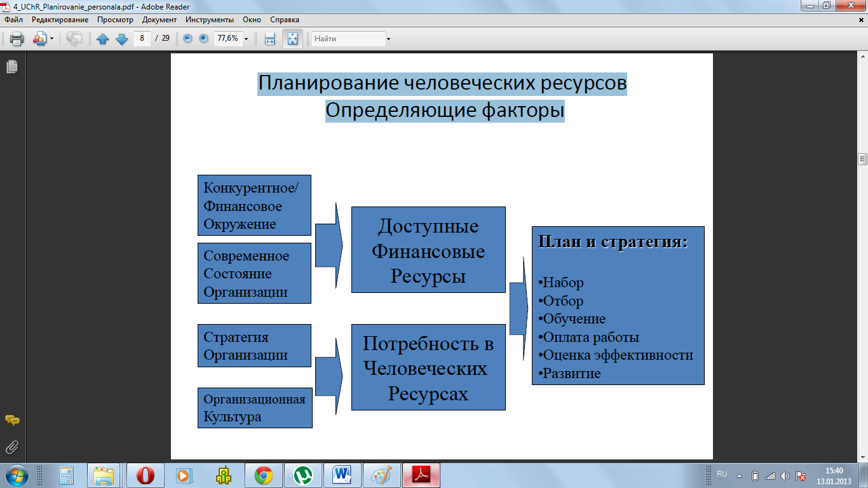Launch Google Chrome from taskbar
Image resolution: width=868 pixels, height=488 pixels.
264,475
